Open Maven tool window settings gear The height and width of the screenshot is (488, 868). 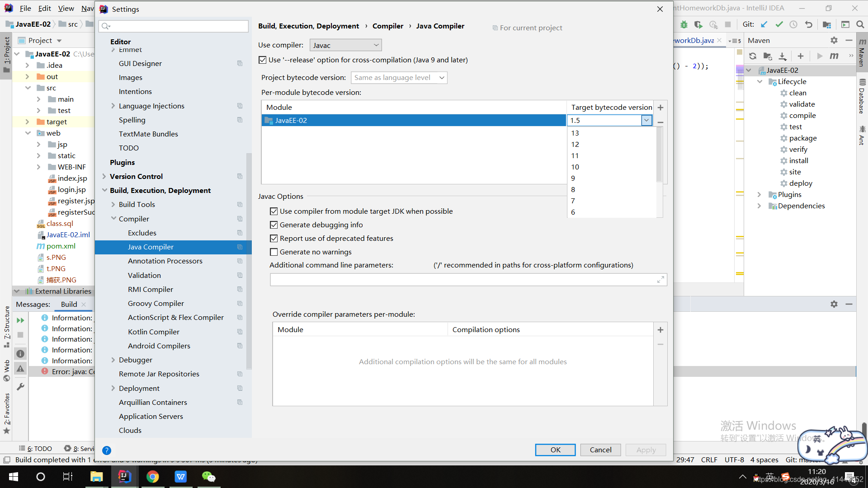834,41
